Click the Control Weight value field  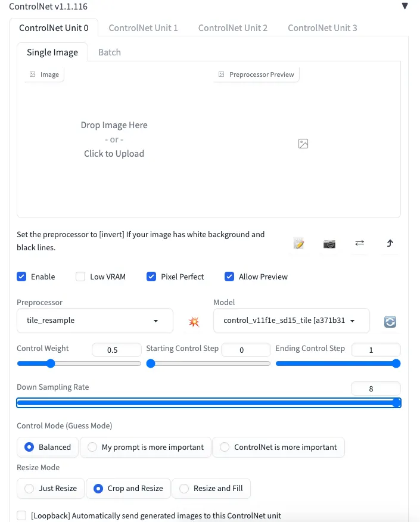pyautogui.click(x=116, y=350)
